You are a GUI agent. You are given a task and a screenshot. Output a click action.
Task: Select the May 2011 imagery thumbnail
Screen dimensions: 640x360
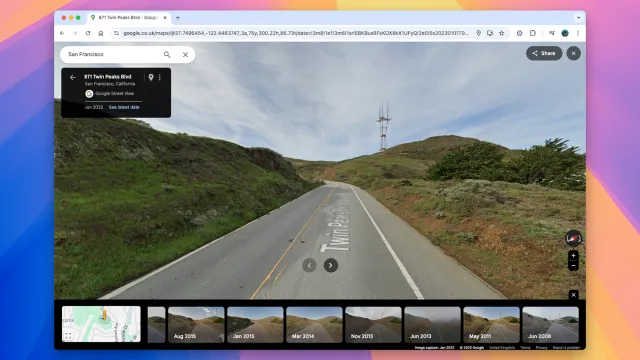tap(491, 325)
